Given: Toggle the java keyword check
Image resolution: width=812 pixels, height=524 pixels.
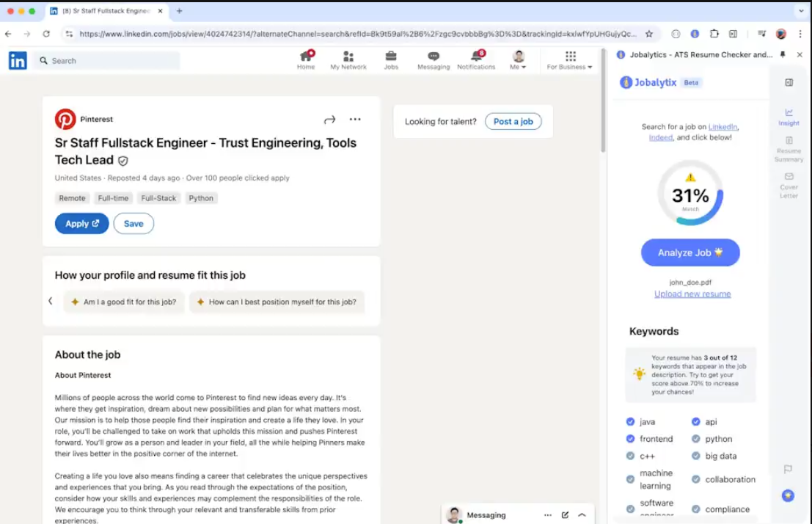Looking at the screenshot, I should pos(630,422).
